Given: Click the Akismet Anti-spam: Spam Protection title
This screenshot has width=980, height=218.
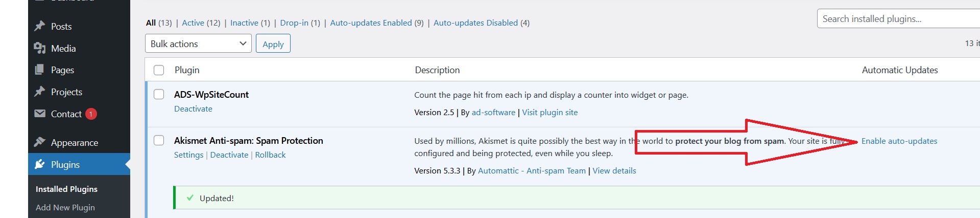Looking at the screenshot, I should coord(249,140).
